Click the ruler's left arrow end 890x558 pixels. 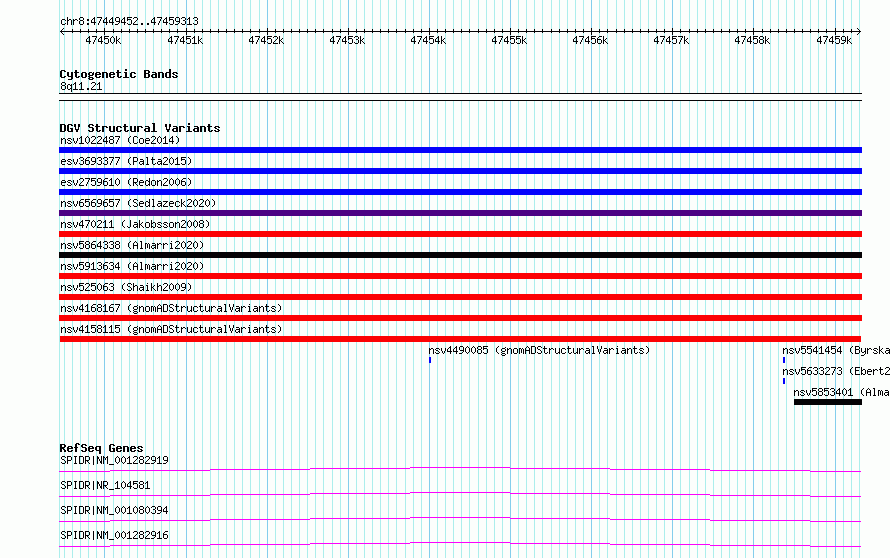coord(62,31)
